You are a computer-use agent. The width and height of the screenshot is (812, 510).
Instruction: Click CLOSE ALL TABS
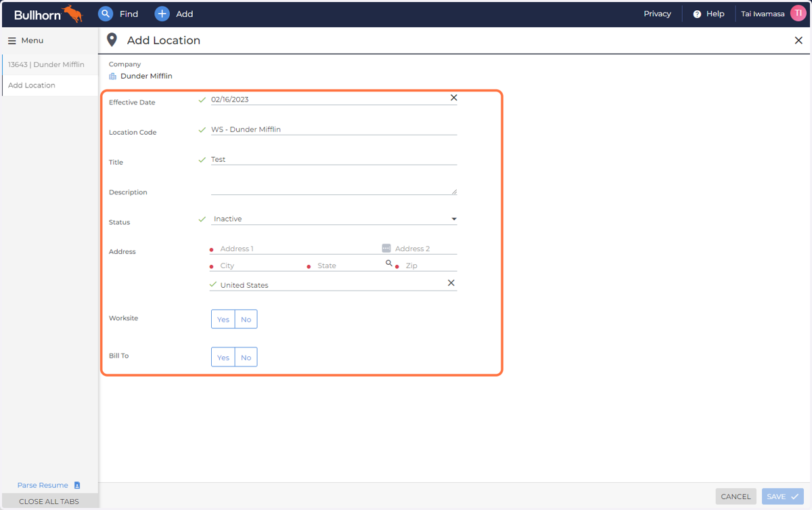point(49,501)
